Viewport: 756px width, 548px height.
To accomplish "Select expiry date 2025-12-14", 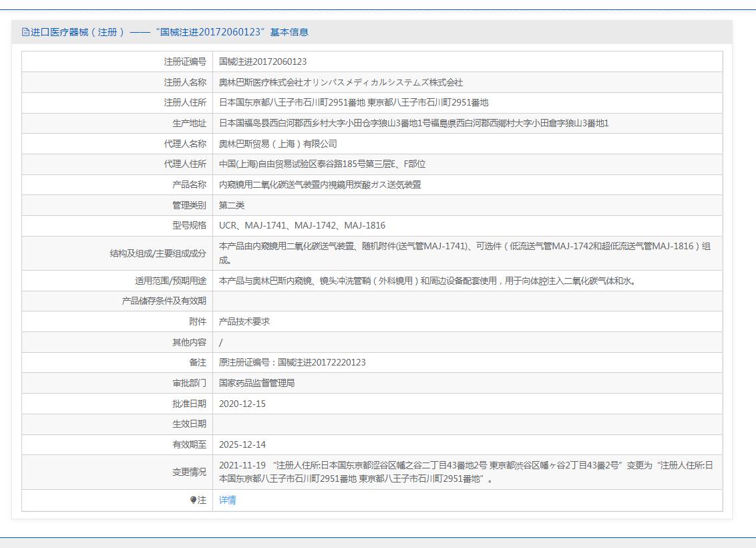I will [x=242, y=445].
